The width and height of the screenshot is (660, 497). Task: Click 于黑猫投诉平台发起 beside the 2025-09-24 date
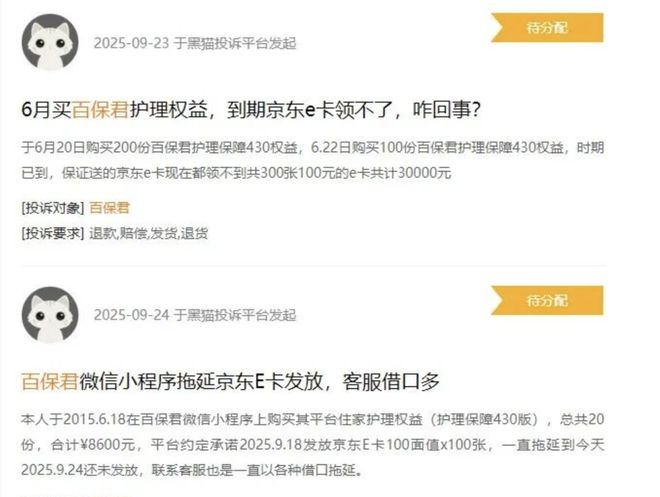tap(235, 315)
